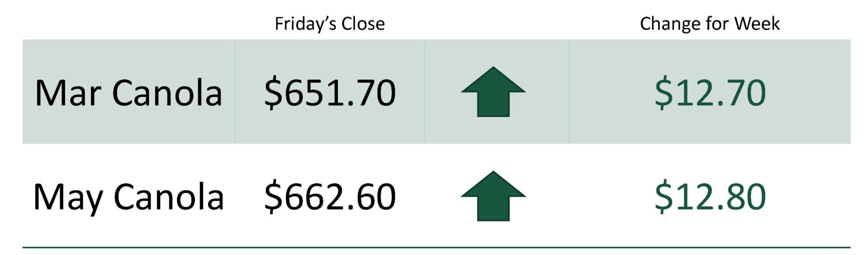
Task: Select Canola in the Mar row
Action: [167, 93]
